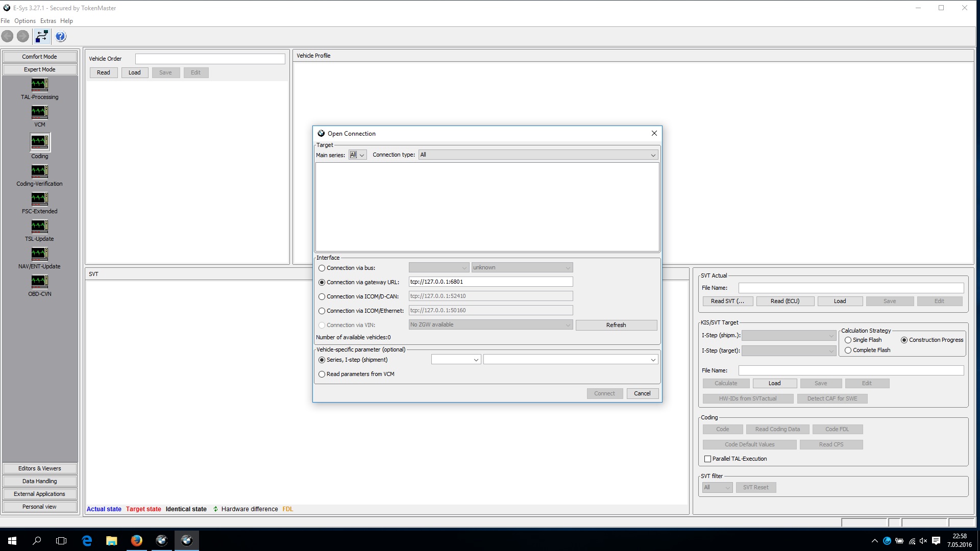The width and height of the screenshot is (980, 551).
Task: Switch to the first BMW taskbar app
Action: pos(161,540)
